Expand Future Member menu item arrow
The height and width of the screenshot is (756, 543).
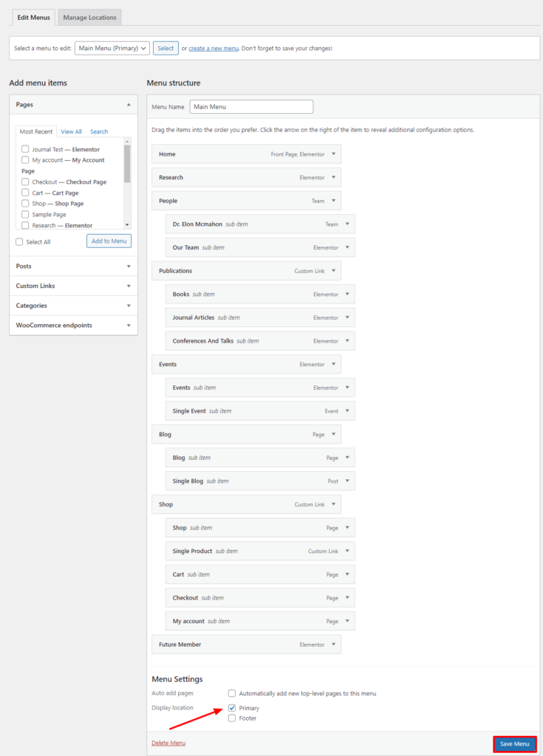334,645
